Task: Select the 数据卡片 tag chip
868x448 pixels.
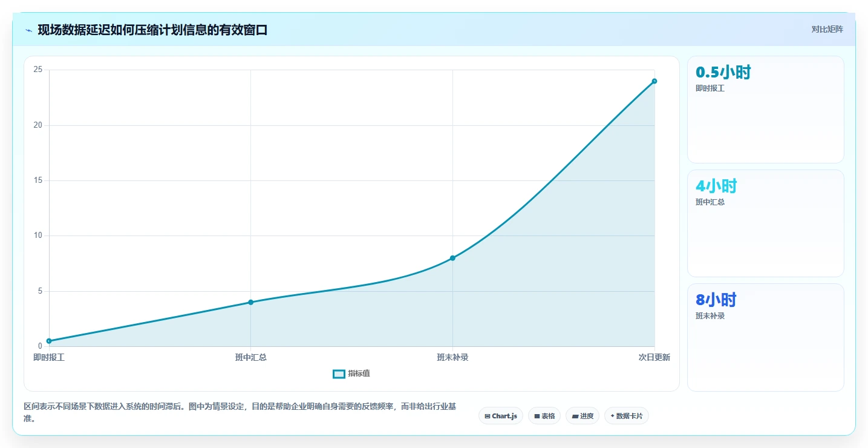Action: click(627, 416)
